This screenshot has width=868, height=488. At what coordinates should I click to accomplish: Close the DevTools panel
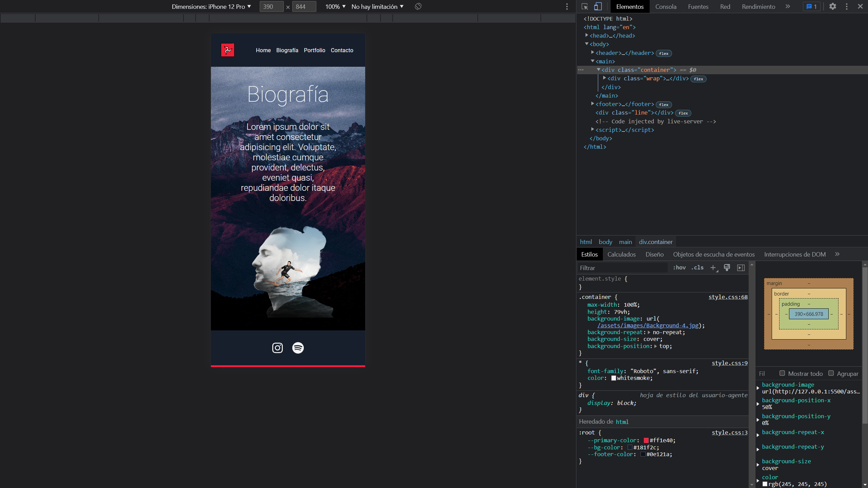click(860, 6)
